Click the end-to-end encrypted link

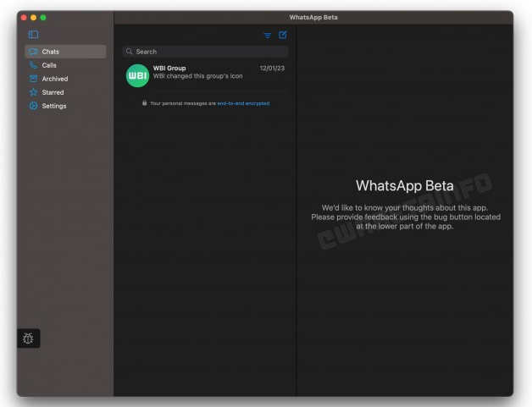pyautogui.click(x=243, y=103)
